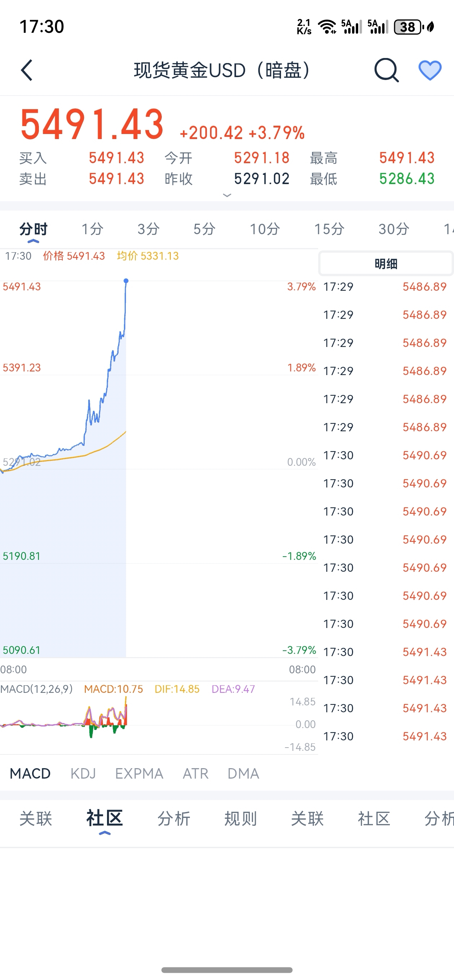Tap the Wi-Fi status bar icon
The width and height of the screenshot is (454, 980).
[x=327, y=27]
